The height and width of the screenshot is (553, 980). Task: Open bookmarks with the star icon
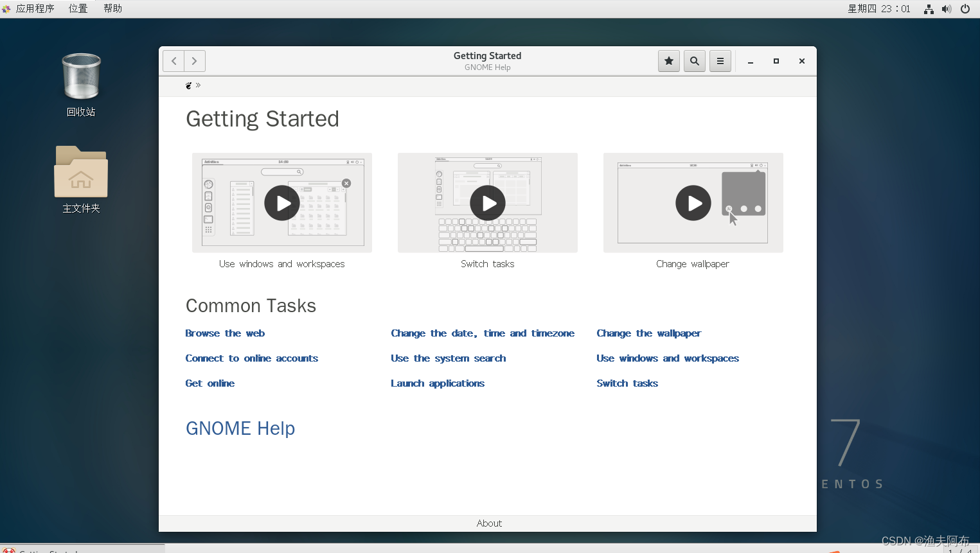[x=669, y=61]
